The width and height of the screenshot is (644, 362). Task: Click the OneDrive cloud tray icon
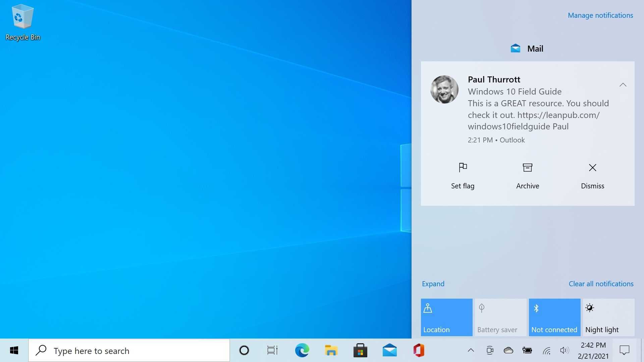pyautogui.click(x=508, y=351)
